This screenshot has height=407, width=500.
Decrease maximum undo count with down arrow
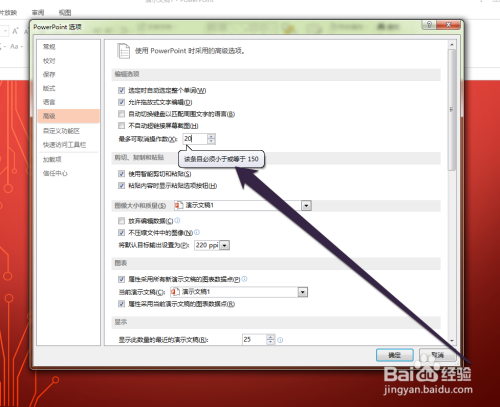point(211,141)
